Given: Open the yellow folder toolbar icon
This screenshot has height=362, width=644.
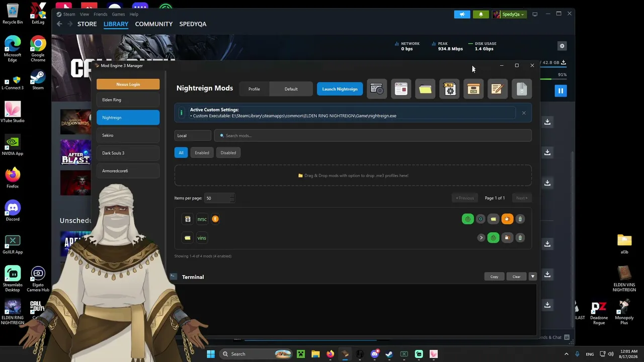Looking at the screenshot, I should [425, 89].
